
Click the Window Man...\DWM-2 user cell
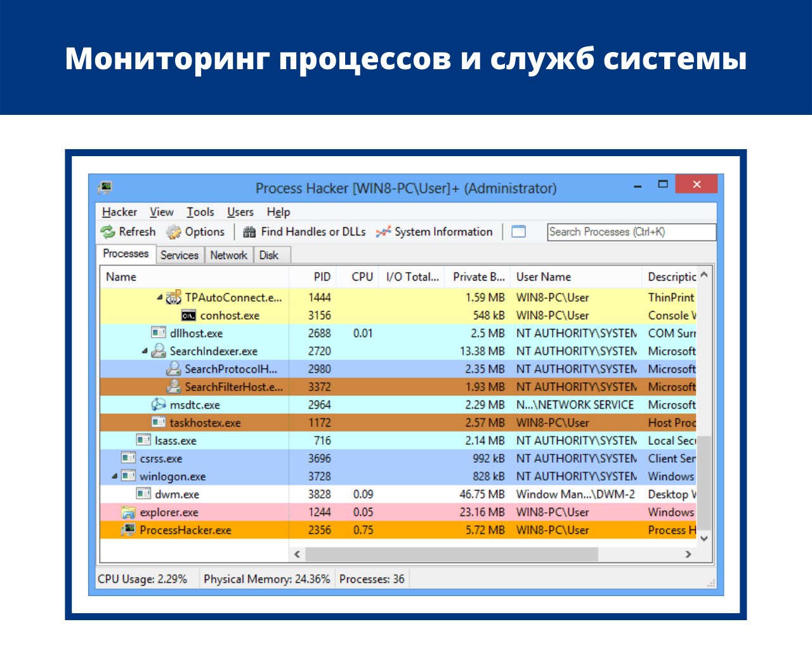click(575, 494)
